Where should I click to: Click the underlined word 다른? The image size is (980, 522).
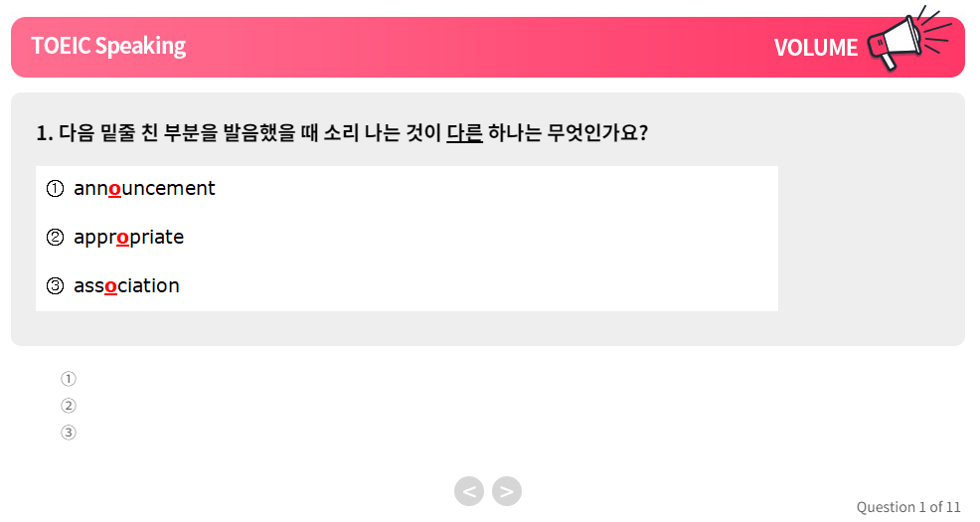point(464,132)
